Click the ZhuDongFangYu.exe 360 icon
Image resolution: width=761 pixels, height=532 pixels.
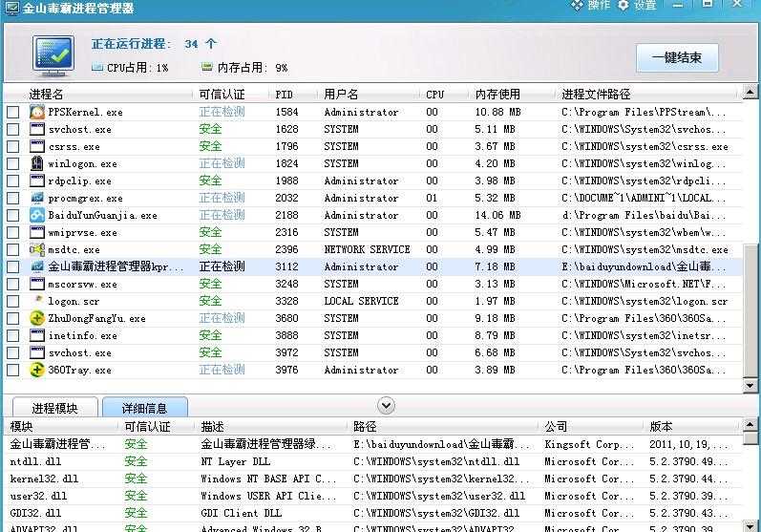[x=37, y=318]
